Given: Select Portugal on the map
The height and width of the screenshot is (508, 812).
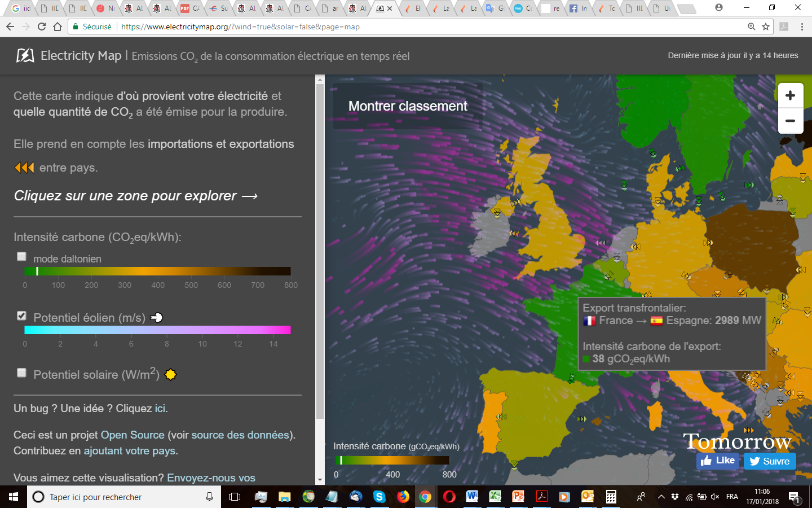Looking at the screenshot, I should (492, 421).
